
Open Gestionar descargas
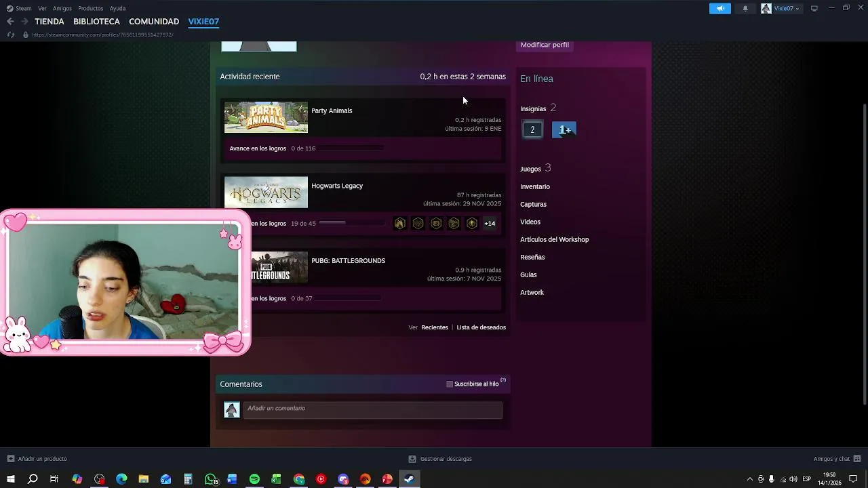coord(440,459)
